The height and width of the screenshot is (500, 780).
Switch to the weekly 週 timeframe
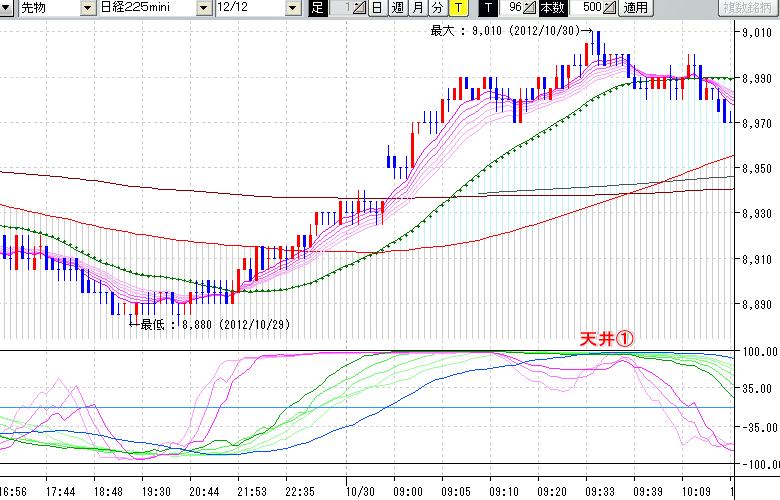(397, 8)
